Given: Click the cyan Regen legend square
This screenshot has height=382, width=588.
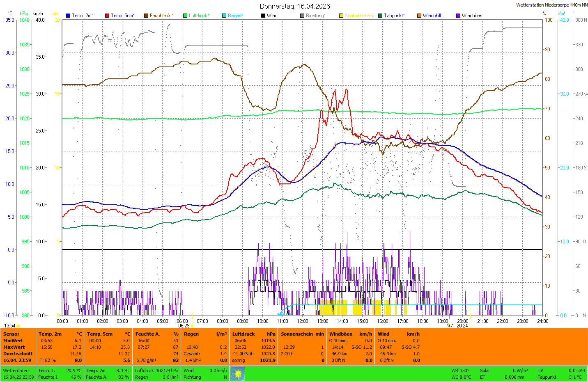Looking at the screenshot, I should (224, 16).
